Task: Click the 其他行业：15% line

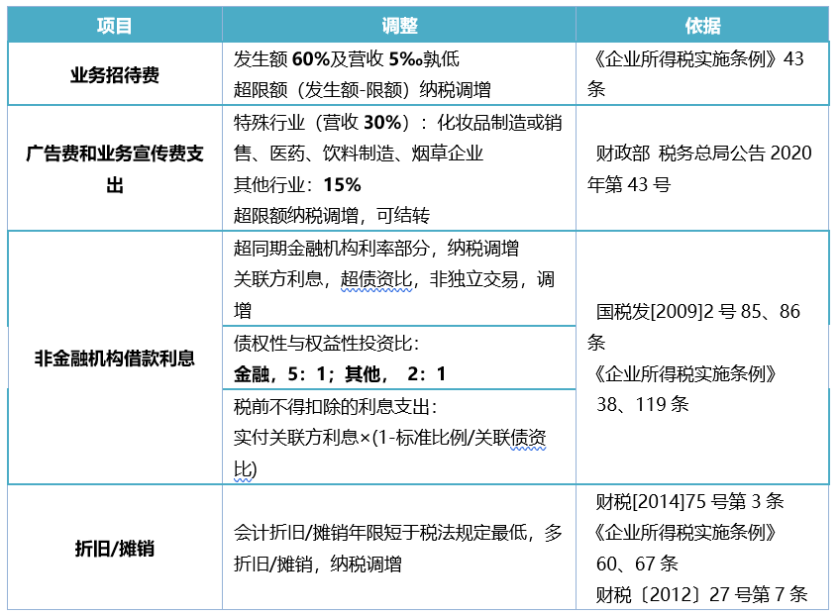Action: click(297, 185)
